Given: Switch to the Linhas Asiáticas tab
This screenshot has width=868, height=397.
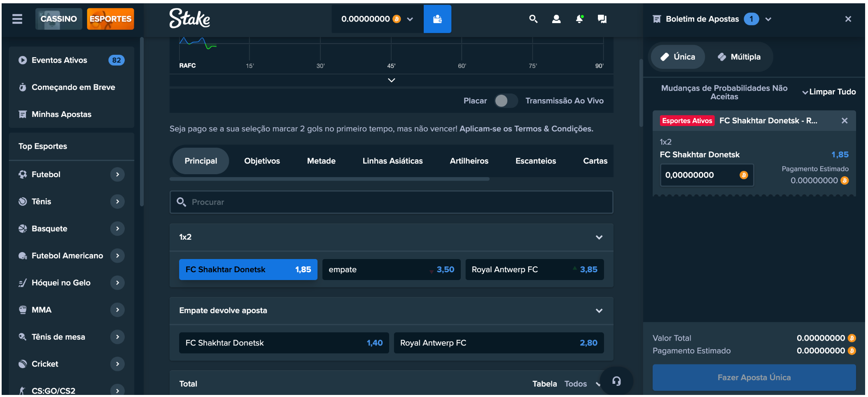Looking at the screenshot, I should pyautogui.click(x=393, y=161).
